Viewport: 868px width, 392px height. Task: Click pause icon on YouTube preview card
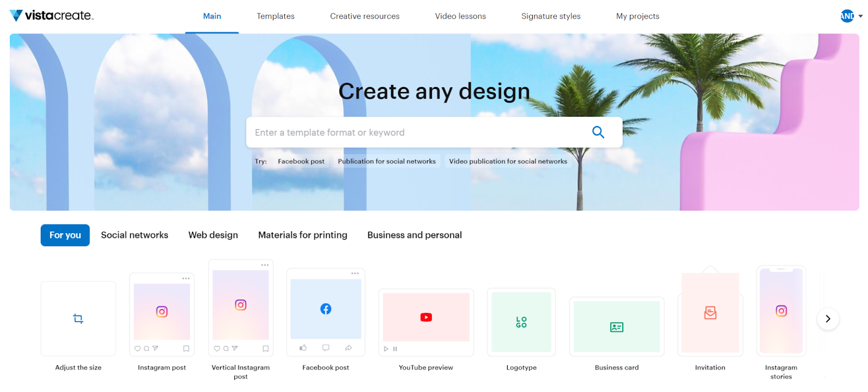[395, 349]
